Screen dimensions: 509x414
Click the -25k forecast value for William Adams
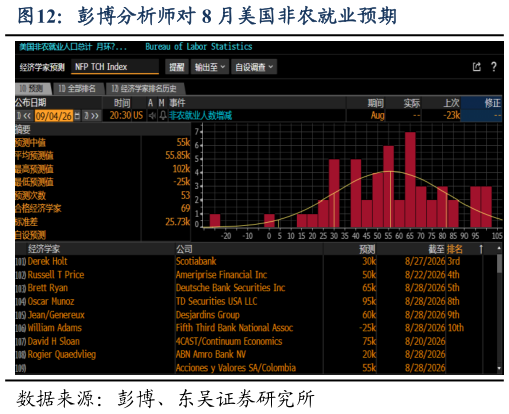pos(367,328)
